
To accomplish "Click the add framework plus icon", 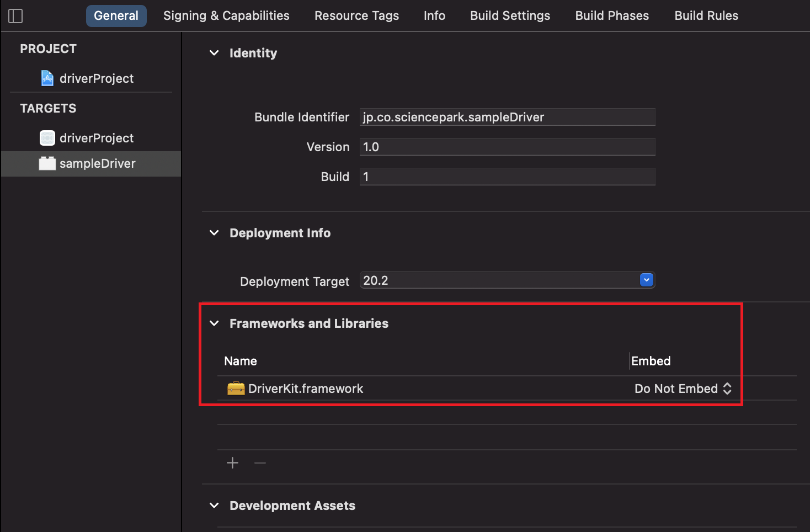I will tap(232, 462).
